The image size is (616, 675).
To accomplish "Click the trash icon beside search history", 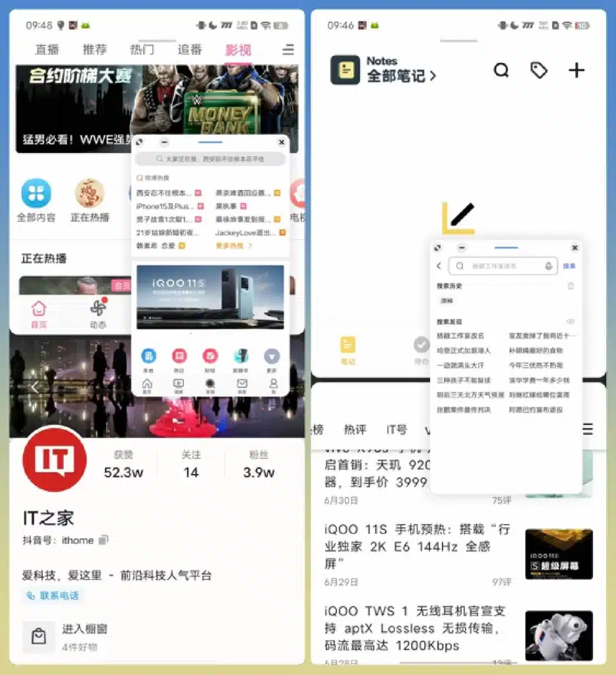I will coord(570,286).
